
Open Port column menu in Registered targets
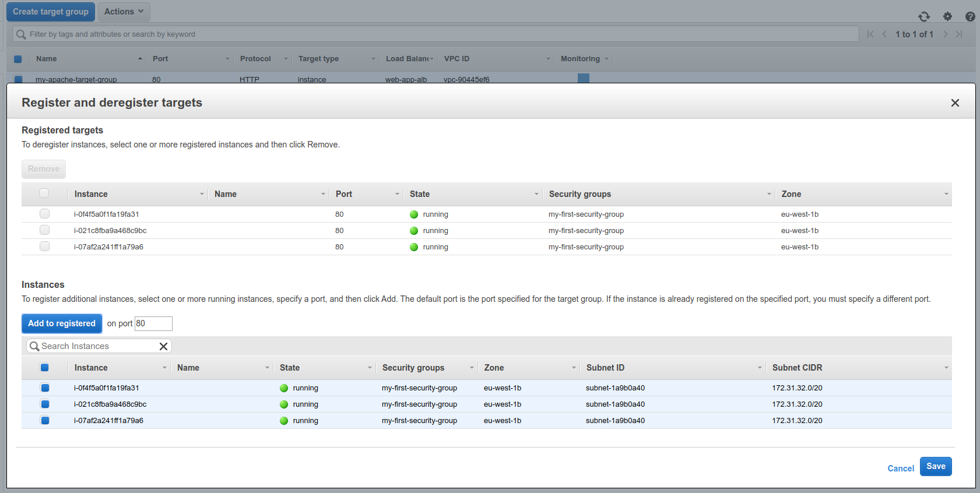pyautogui.click(x=397, y=194)
